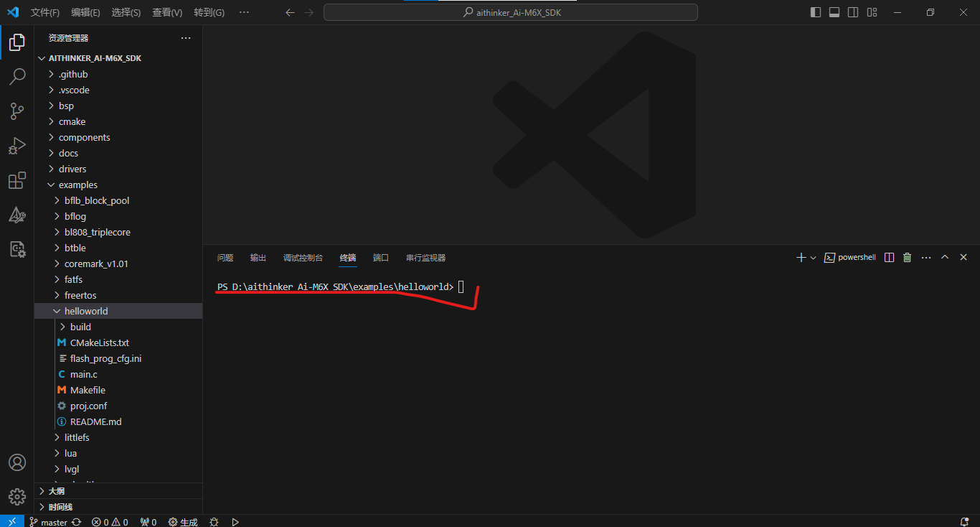980x527 pixels.
Task: Click the debug bug icon in status bar
Action: 214,522
